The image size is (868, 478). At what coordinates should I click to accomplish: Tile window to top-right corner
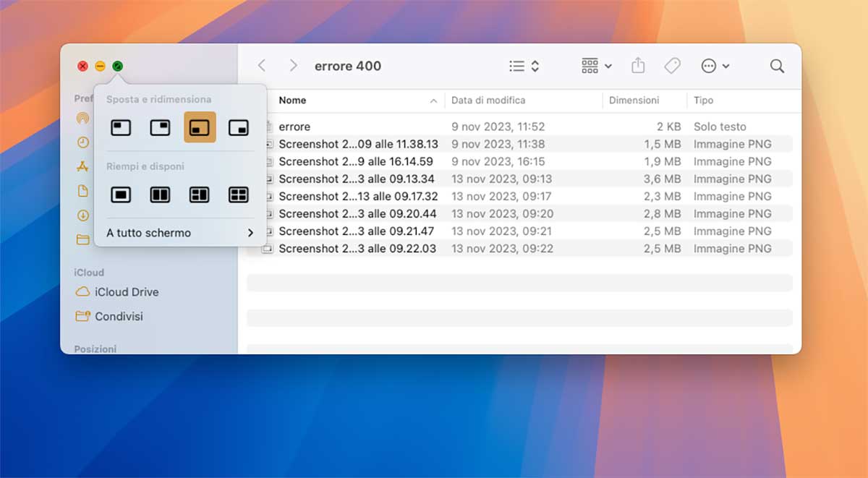point(160,128)
